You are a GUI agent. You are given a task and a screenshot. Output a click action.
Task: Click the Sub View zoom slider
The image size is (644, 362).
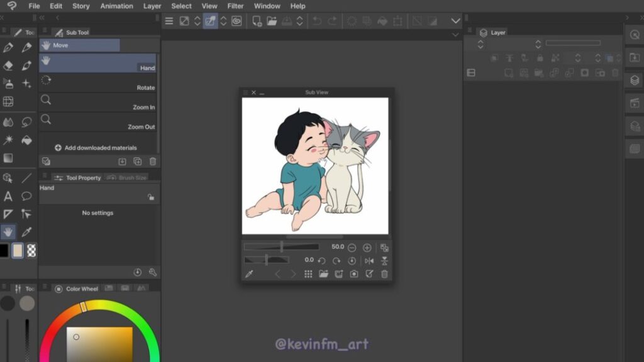(x=281, y=247)
